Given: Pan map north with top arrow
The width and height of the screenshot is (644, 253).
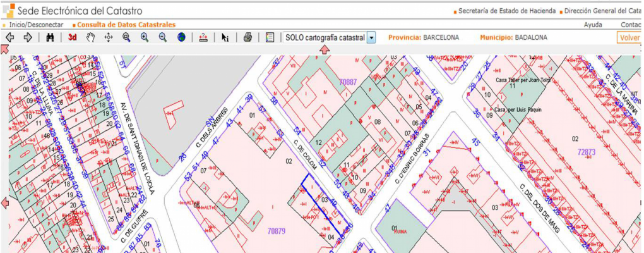Looking at the screenshot, I should click(325, 50).
